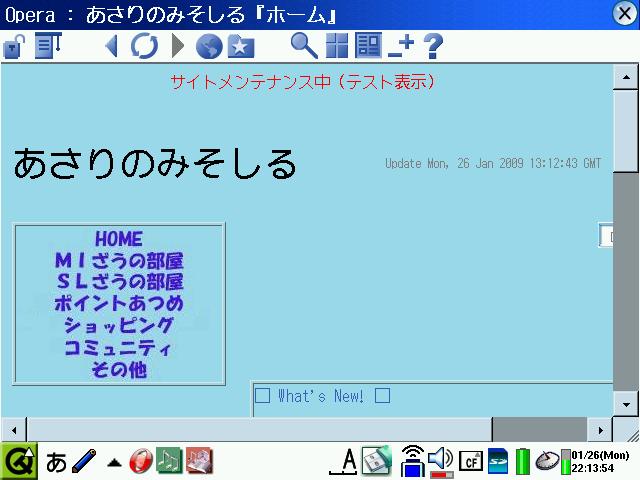Open the globe home/URL icon

point(209,46)
